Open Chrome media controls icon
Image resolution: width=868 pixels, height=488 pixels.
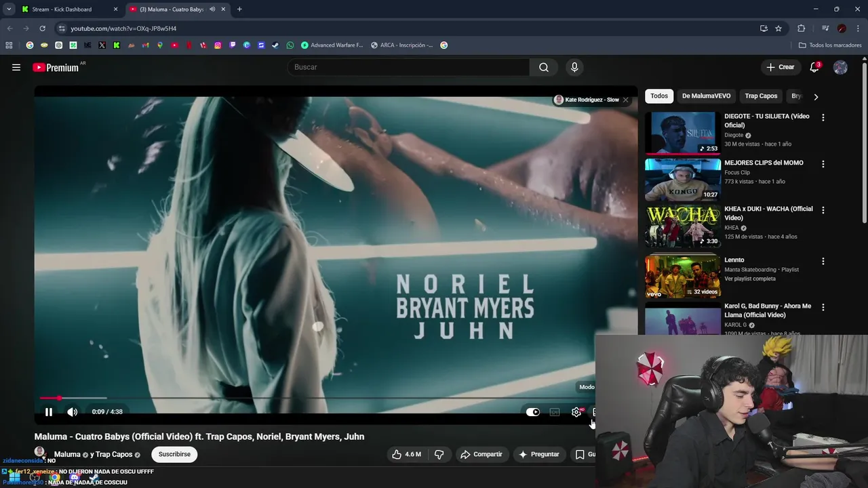coord(825,28)
